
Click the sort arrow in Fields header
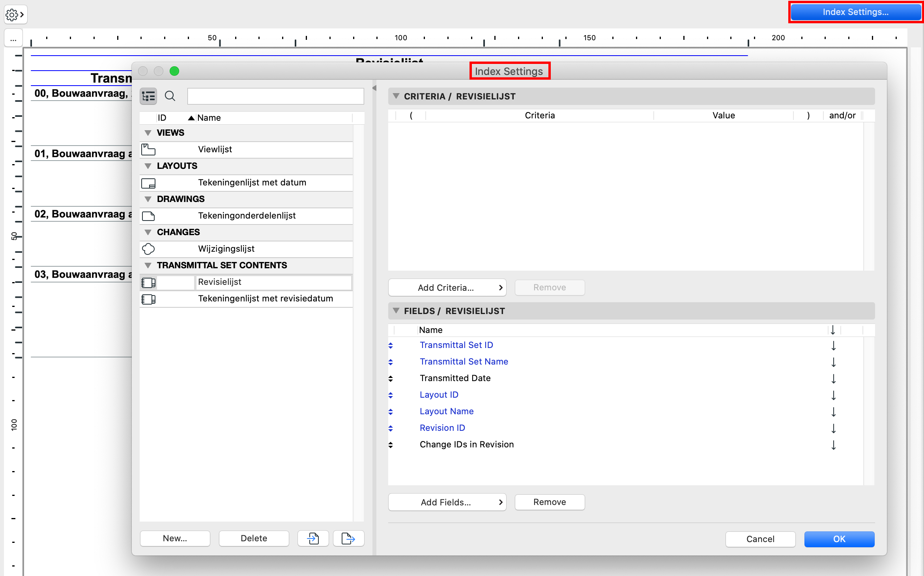[x=833, y=330]
